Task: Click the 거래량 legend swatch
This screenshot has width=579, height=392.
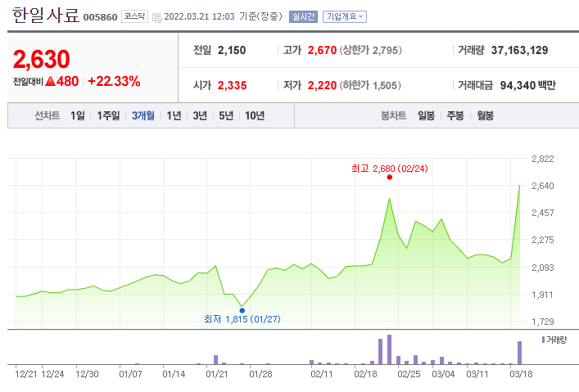Action: coord(543,340)
